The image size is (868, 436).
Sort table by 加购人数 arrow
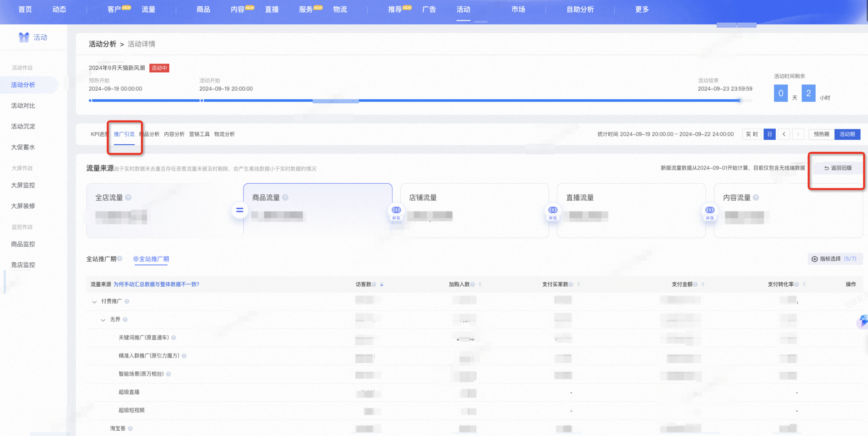480,284
